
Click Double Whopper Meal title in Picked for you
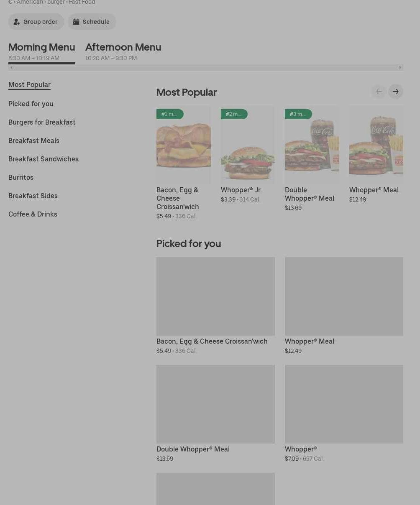pos(193,449)
